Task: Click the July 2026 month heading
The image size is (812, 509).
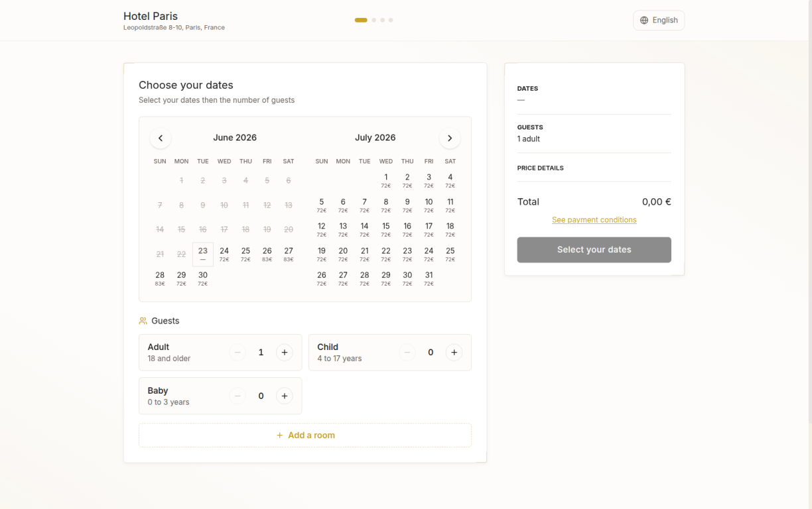Action: [375, 138]
